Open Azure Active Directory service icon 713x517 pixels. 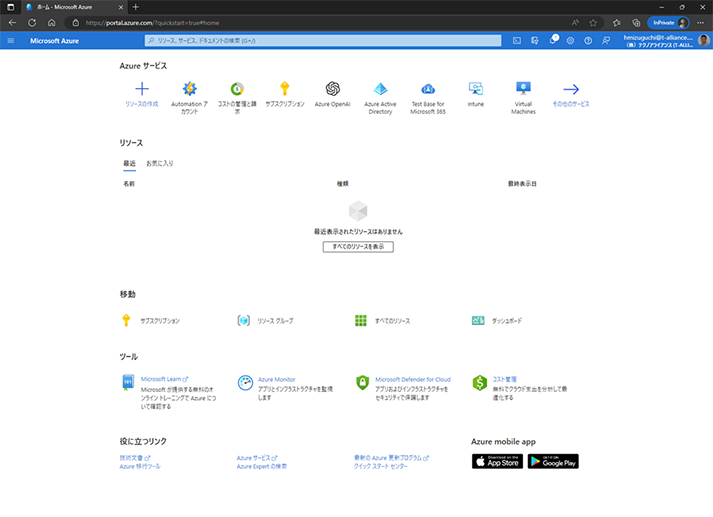pos(380,89)
